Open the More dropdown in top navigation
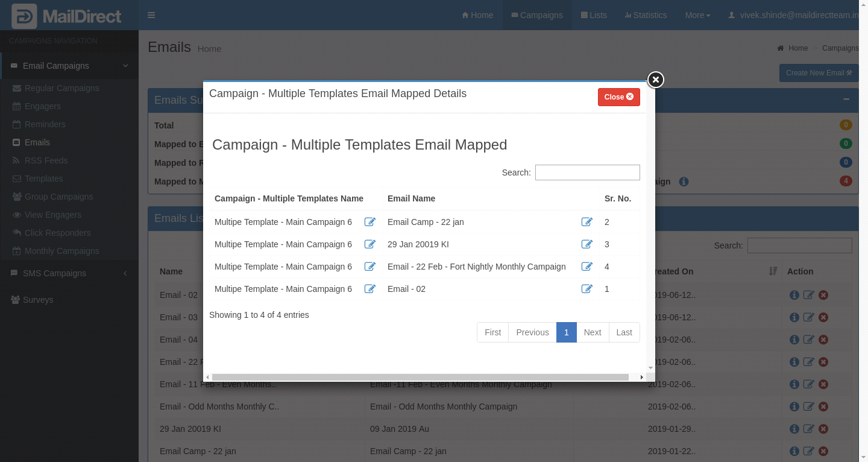Screen dimensions: 868x462 coord(697,15)
